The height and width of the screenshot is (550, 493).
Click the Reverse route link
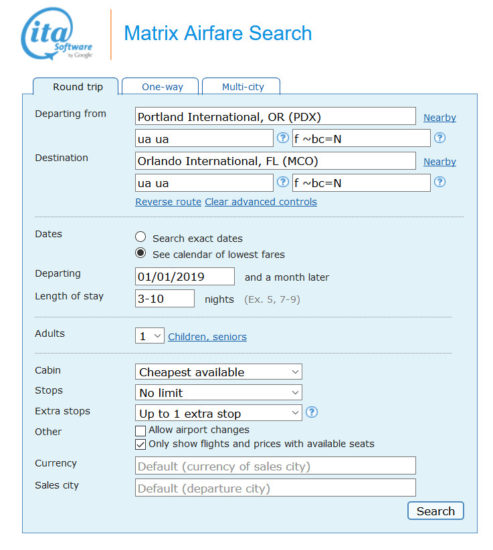168,202
